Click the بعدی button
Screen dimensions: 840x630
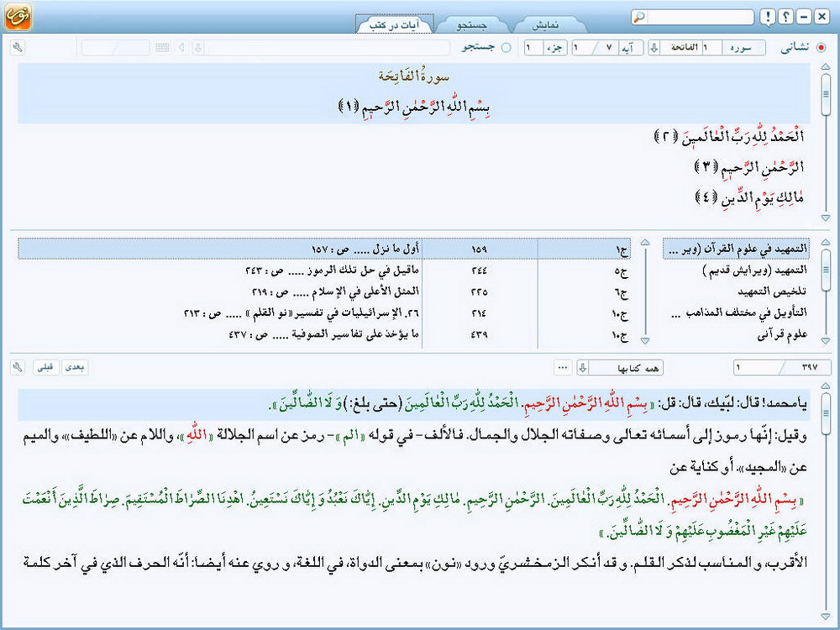(x=74, y=367)
